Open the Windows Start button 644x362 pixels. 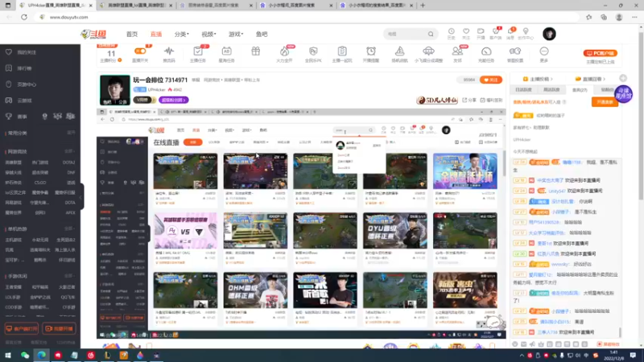point(8,356)
